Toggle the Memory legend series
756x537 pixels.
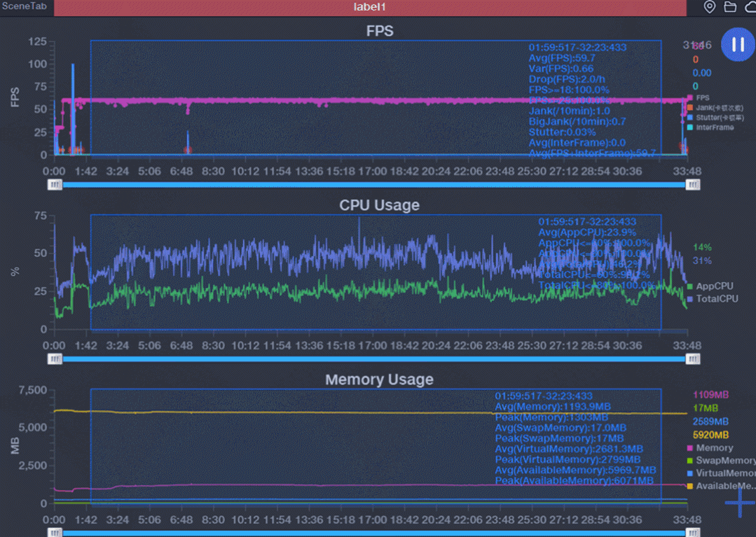tap(710, 448)
